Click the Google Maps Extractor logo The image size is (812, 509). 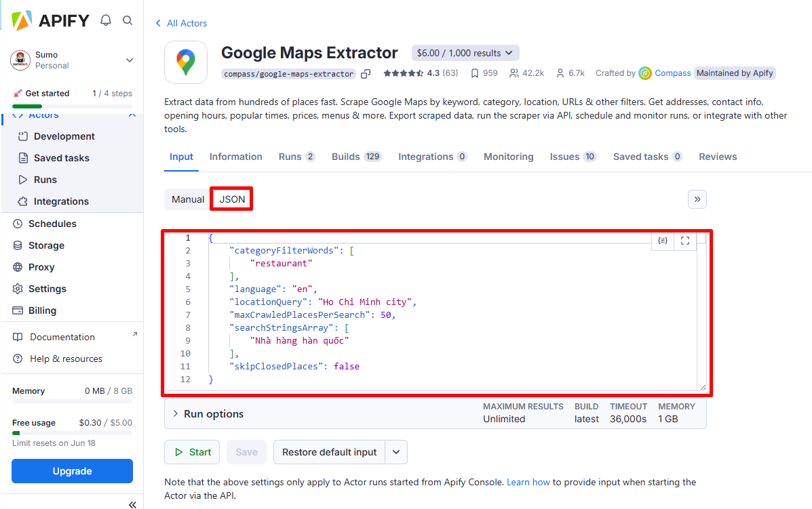(x=186, y=62)
